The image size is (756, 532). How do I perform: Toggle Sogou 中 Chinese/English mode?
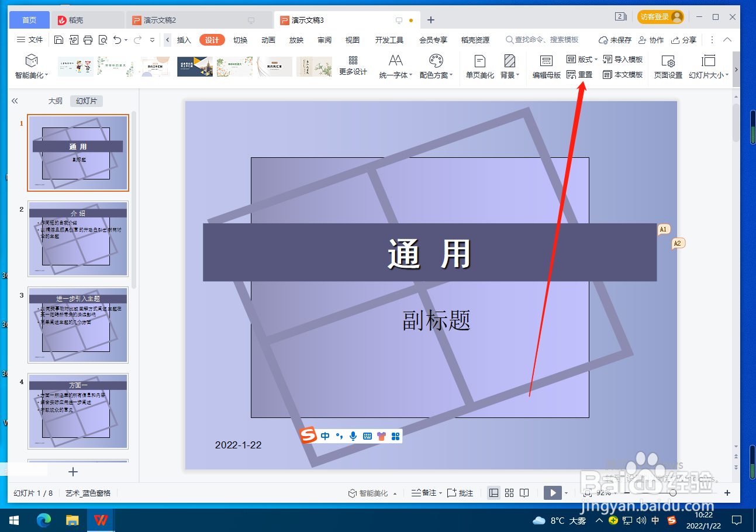325,436
